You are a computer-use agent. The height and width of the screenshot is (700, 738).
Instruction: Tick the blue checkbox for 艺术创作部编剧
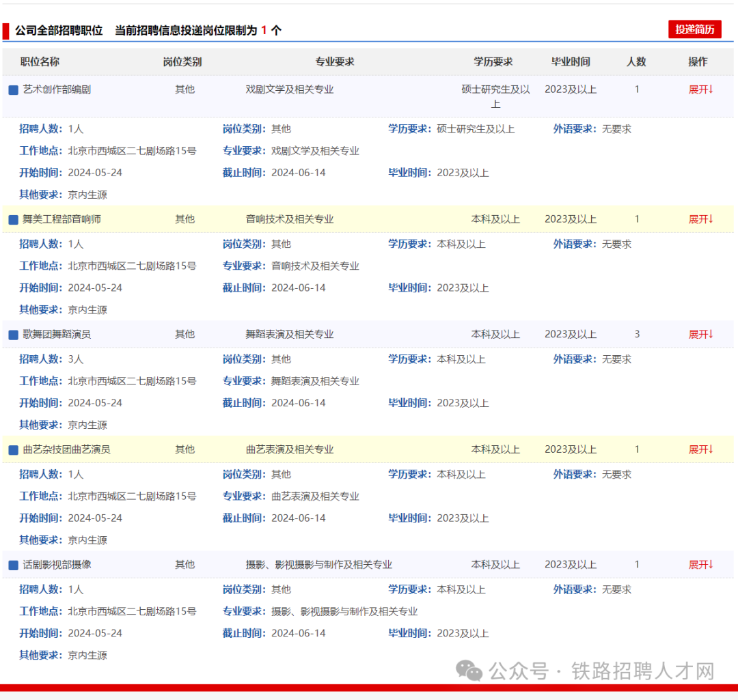[14, 90]
